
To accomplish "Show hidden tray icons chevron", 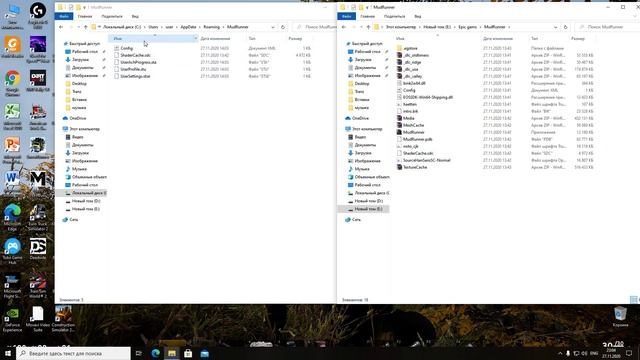I will (x=560, y=353).
